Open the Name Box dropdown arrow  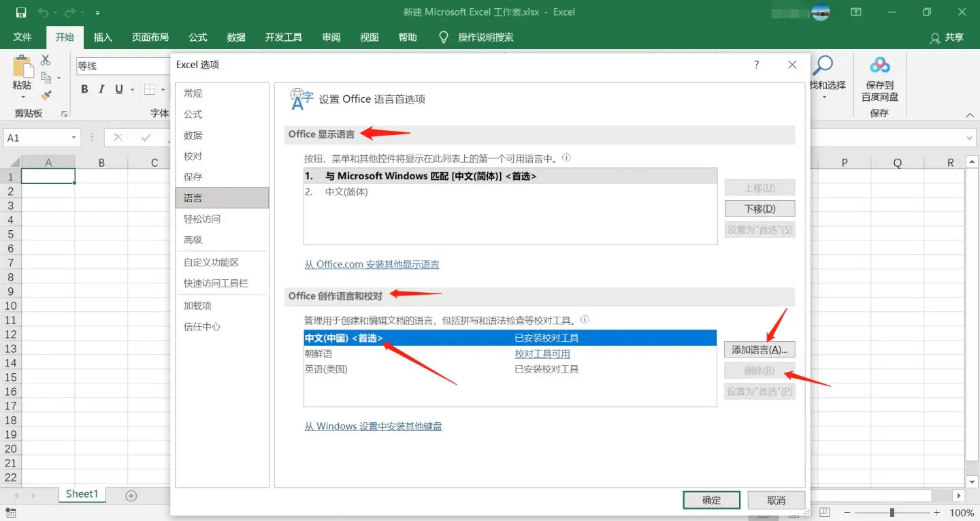tap(73, 138)
